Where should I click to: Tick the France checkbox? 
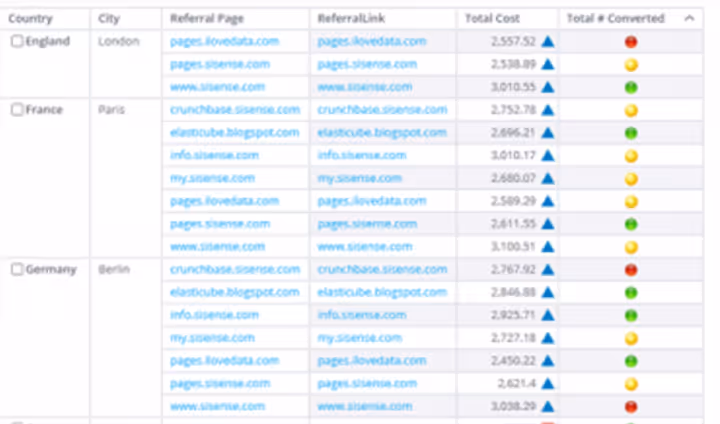coord(17,110)
